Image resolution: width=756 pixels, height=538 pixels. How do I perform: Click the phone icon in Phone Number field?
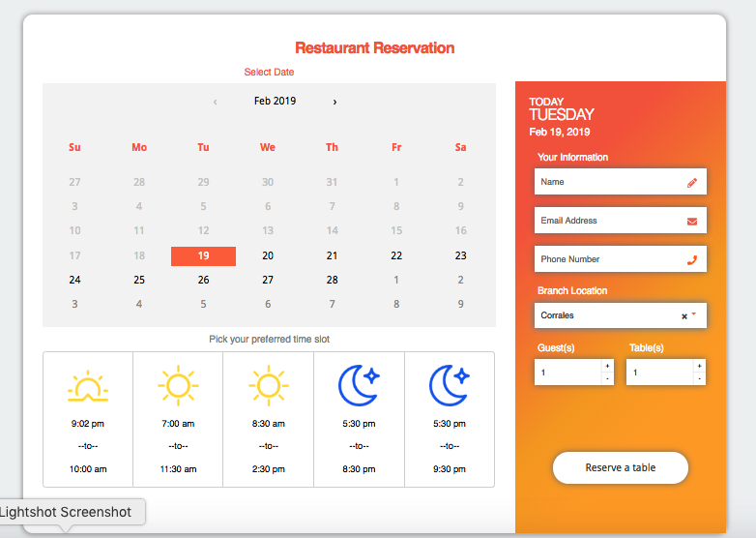click(x=691, y=259)
